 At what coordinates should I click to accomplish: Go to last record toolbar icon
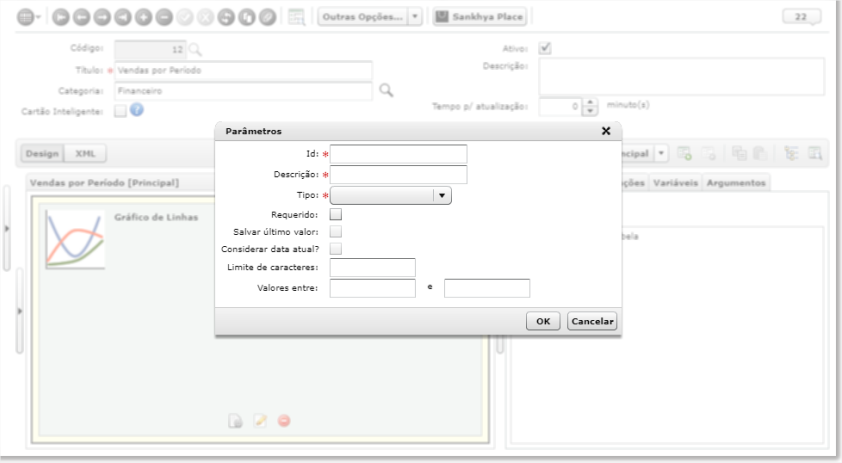click(x=122, y=17)
